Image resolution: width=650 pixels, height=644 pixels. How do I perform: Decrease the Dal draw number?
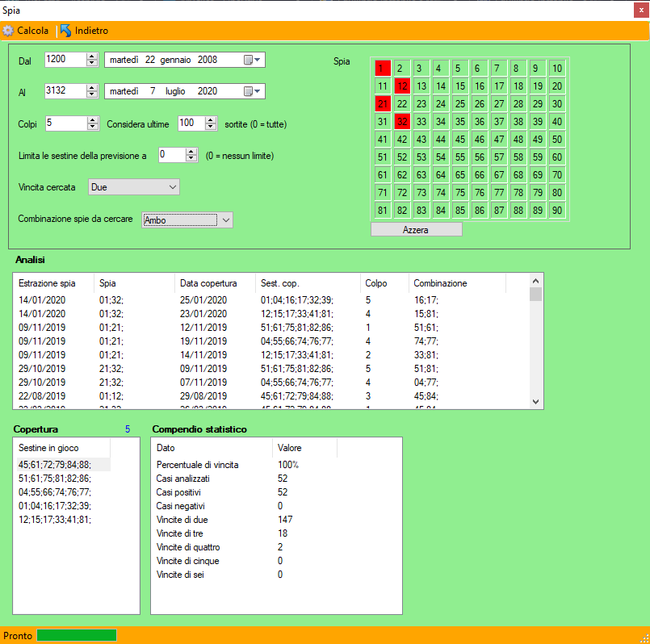92,63
